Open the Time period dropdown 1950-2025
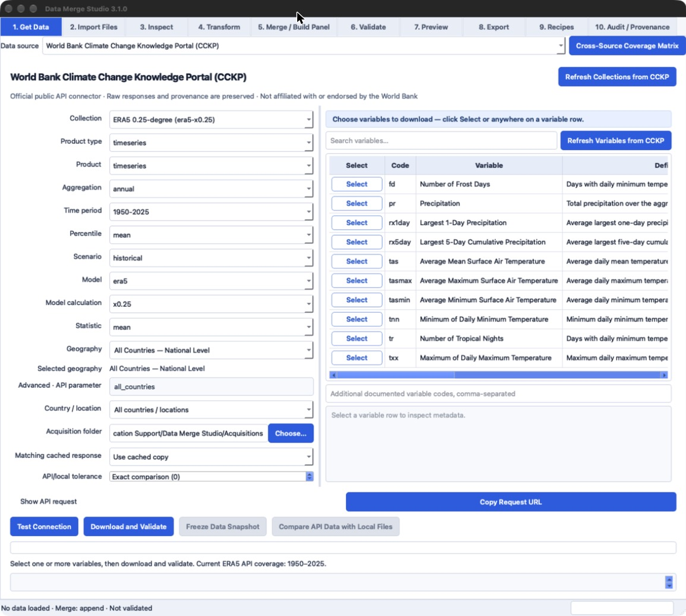 click(211, 212)
